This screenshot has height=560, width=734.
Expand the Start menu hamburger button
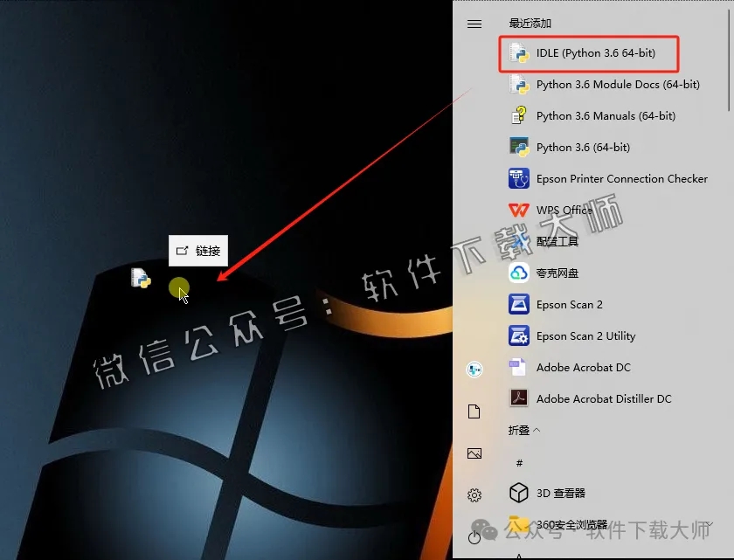click(474, 24)
